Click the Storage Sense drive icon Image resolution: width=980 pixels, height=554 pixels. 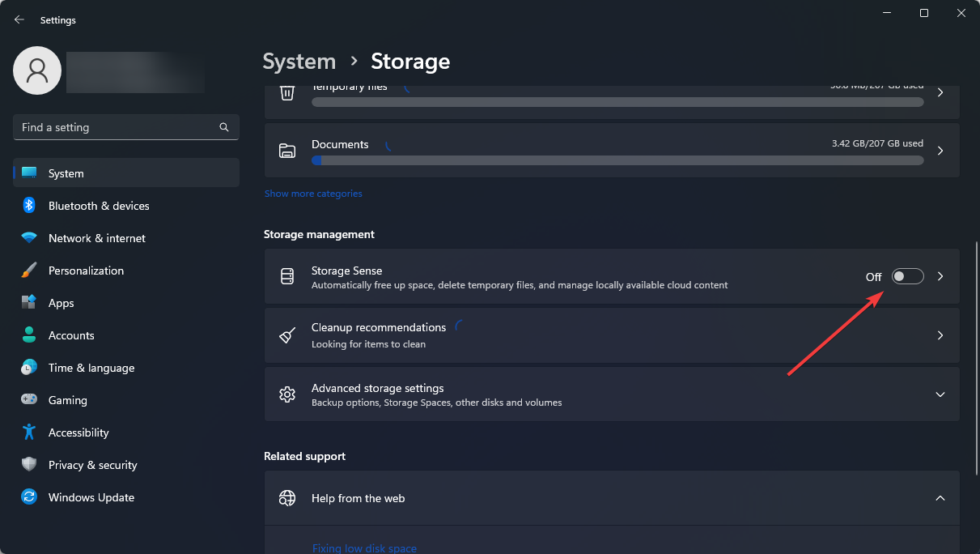pyautogui.click(x=287, y=277)
